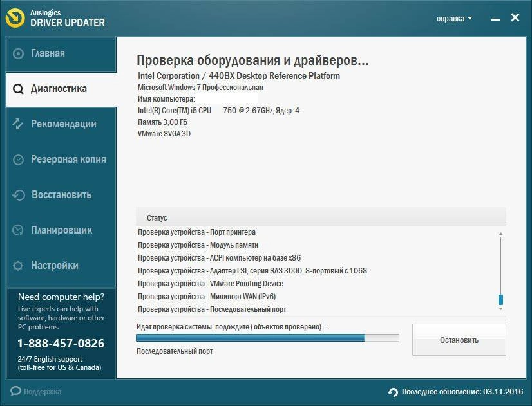Image resolution: width=532 pixels, height=406 pixels.
Task: Select the 'Последовательный порт' row in status list
Action: (x=212, y=309)
